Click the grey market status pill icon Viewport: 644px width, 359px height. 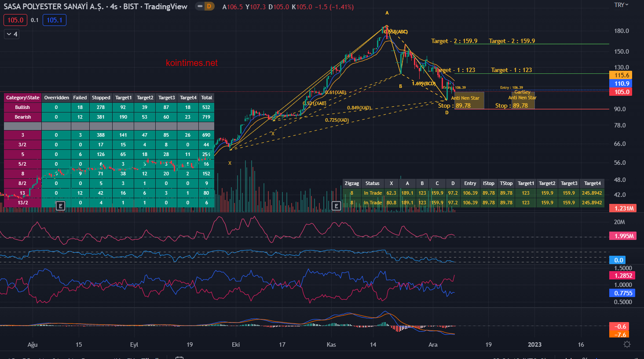point(200,6)
